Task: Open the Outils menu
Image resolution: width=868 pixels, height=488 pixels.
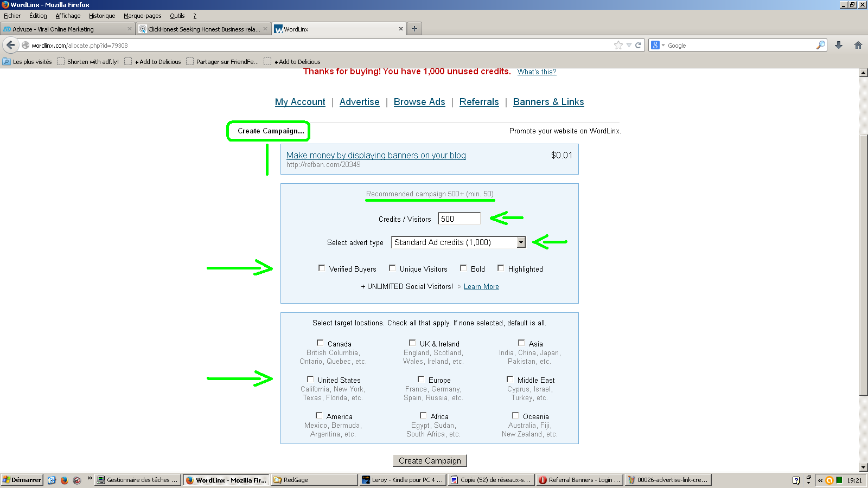Action: (x=177, y=16)
